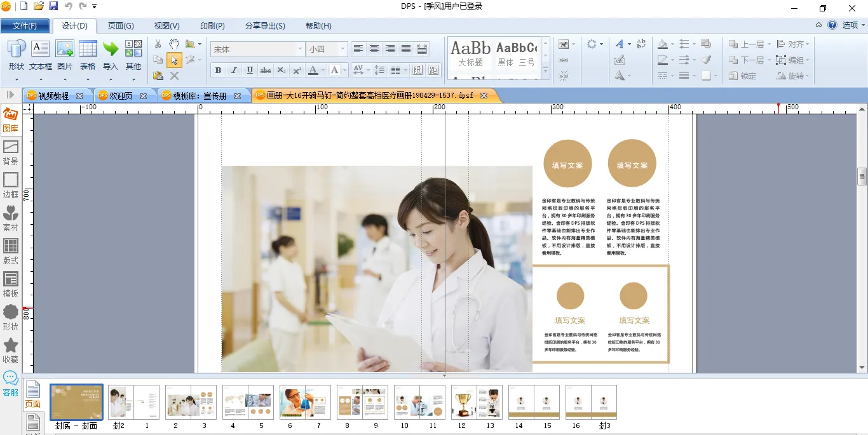This screenshot has width=868, height=435.
Task: Open the 模板 template sidebar panel
Action: tap(11, 285)
